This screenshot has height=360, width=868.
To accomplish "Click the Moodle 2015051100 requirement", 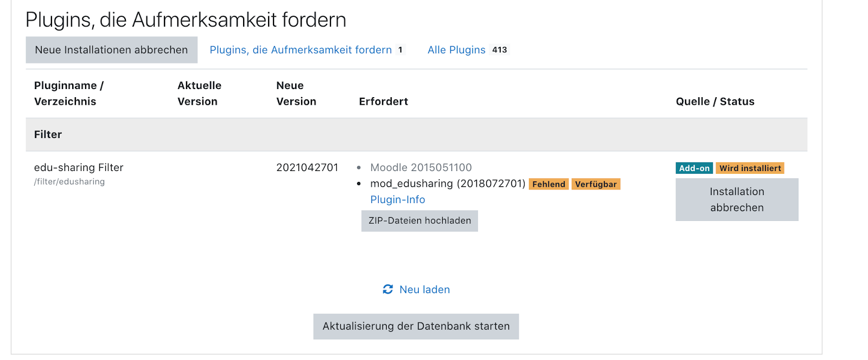I will [x=421, y=167].
